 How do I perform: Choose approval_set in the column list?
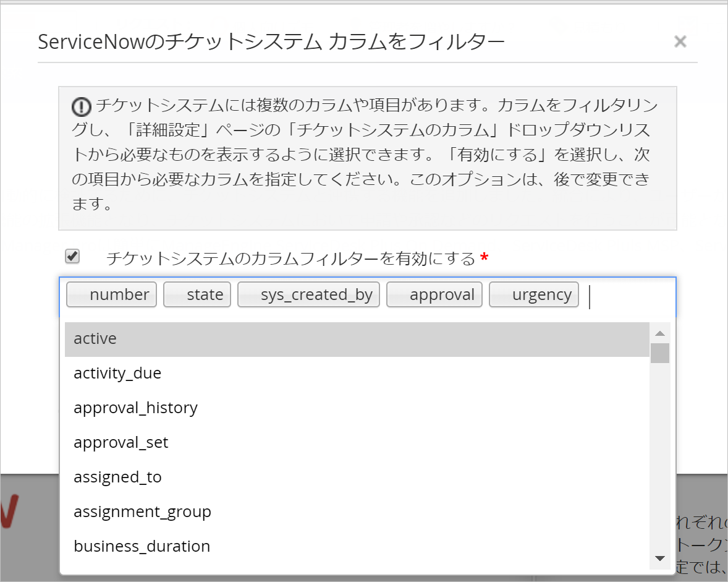(x=357, y=443)
